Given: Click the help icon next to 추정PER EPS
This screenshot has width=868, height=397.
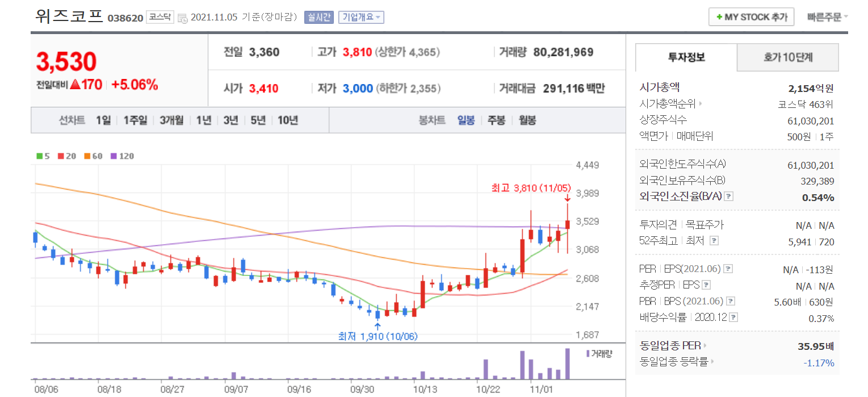Looking at the screenshot, I should (707, 285).
